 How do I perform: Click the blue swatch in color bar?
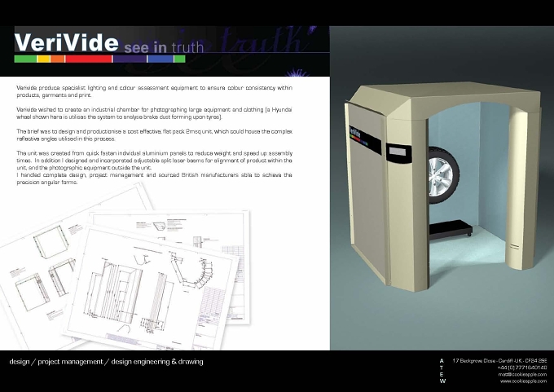pyautogui.click(x=160, y=59)
